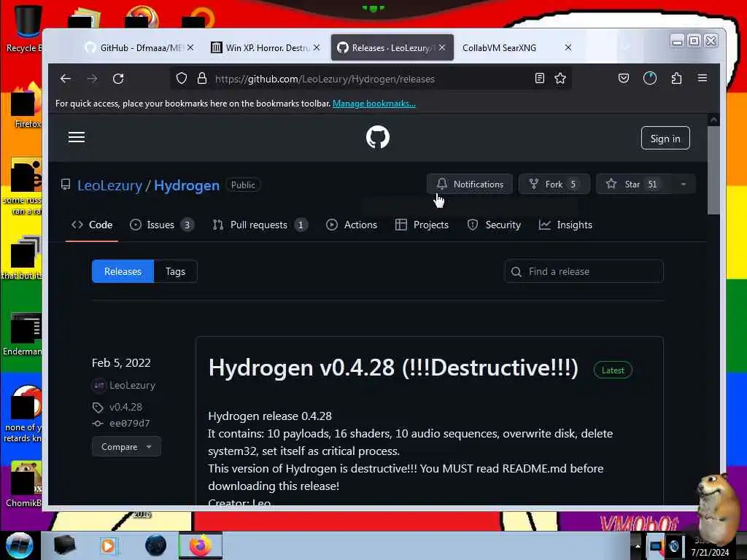Open the LeoLezury owner link
747x560 pixels.
point(109,185)
